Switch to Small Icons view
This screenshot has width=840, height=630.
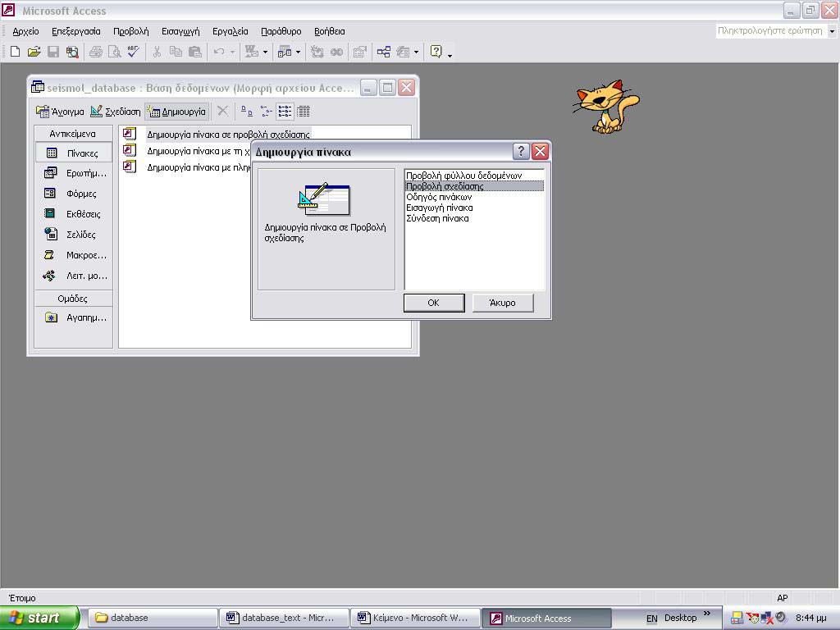[x=266, y=112]
